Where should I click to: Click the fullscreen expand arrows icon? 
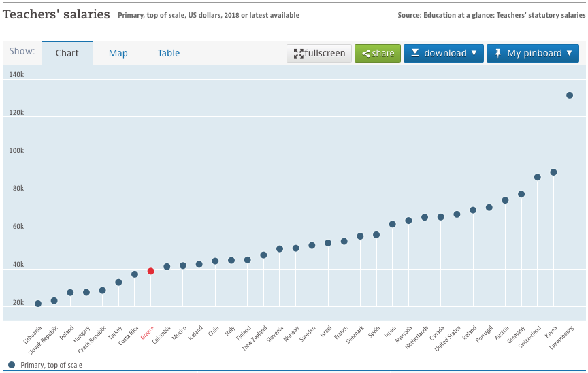click(x=298, y=54)
